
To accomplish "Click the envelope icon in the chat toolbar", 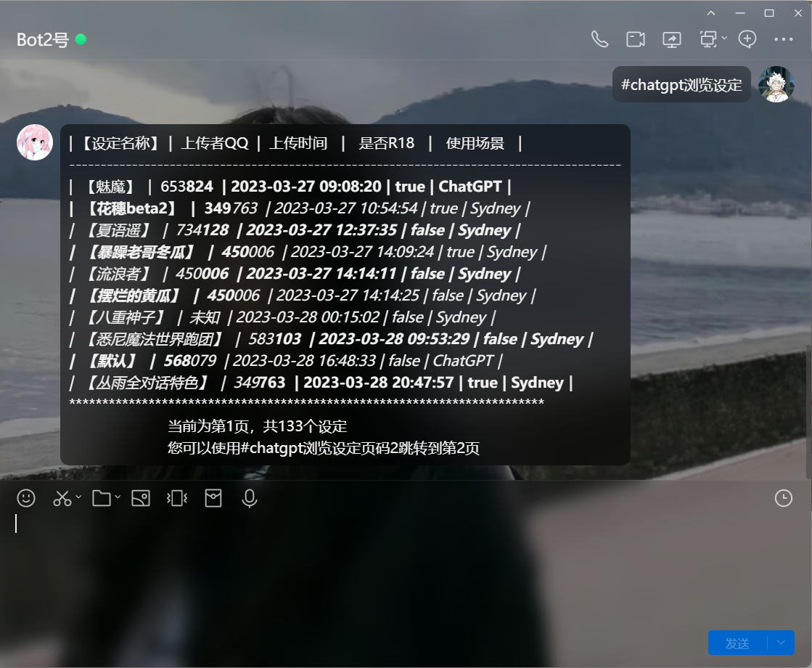I will tap(213, 498).
